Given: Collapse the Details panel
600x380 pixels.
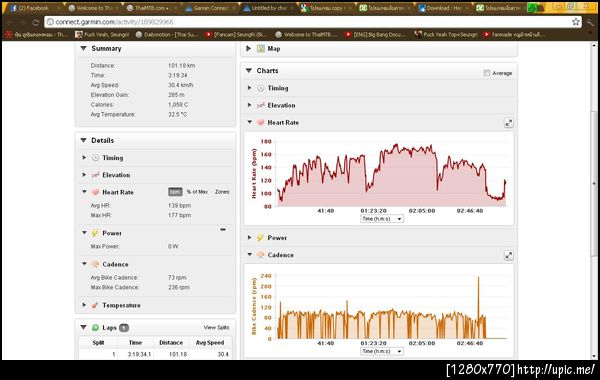Looking at the screenshot, I should click(x=83, y=140).
